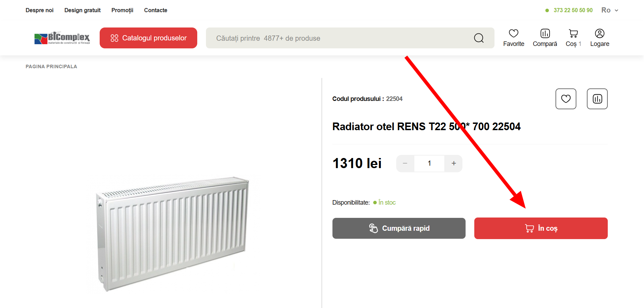Go to Design gratuit page
This screenshot has height=308, width=644.
tap(82, 10)
